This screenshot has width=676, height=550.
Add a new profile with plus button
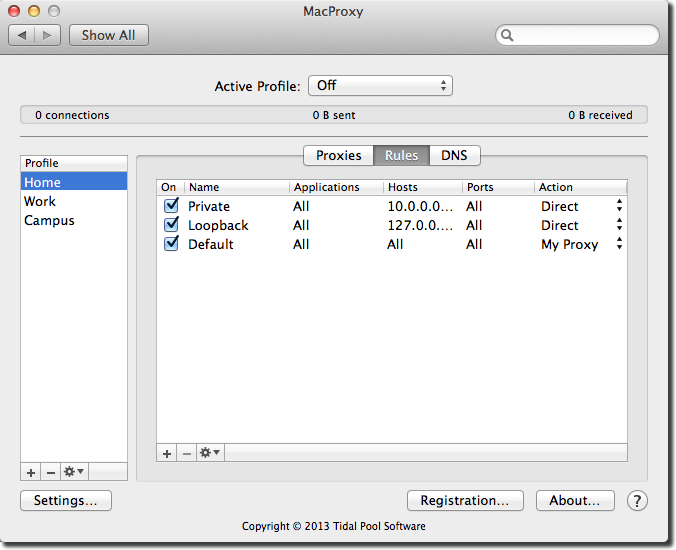coord(31,472)
